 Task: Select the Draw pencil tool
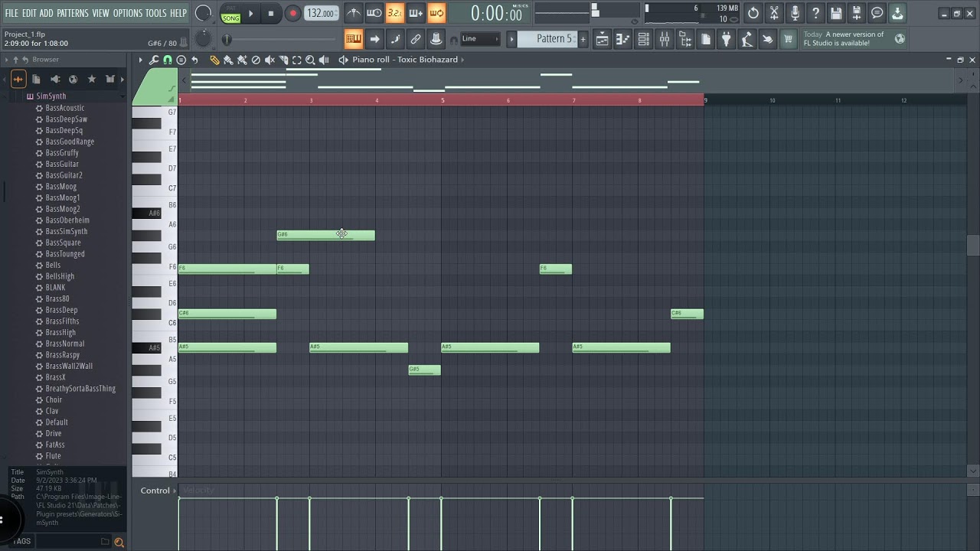pyautogui.click(x=214, y=60)
